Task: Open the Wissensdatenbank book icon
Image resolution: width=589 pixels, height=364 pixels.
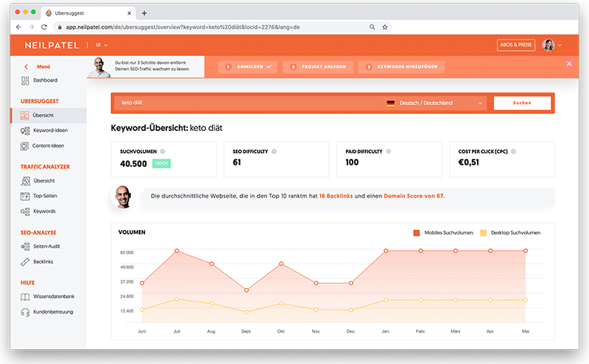Action: 25,297
